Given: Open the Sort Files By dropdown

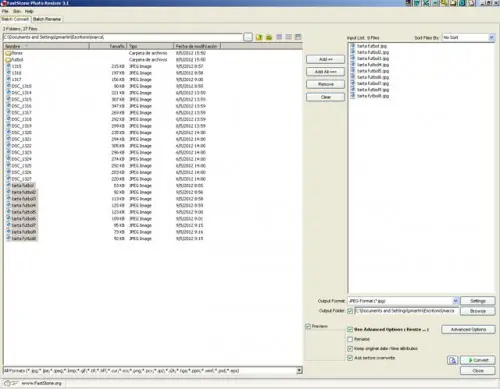Looking at the screenshot, I should (x=491, y=38).
